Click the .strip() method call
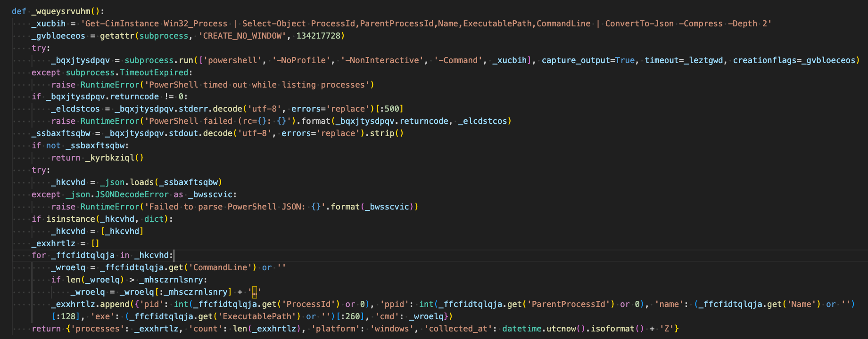 (x=385, y=133)
